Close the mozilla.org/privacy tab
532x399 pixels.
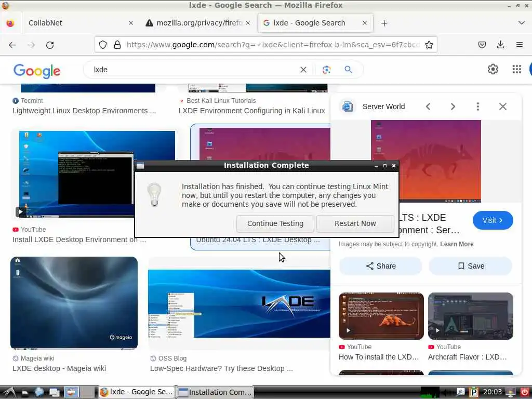(x=248, y=23)
